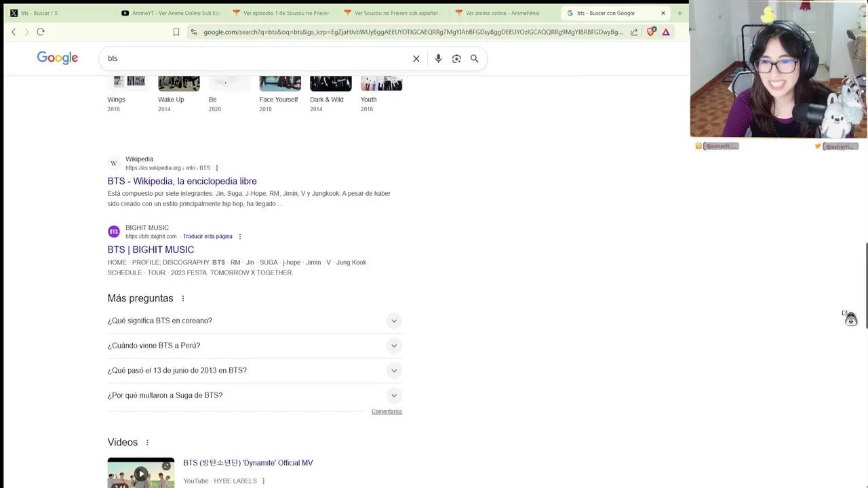
Task: Expand ¿Cuándo viene BTS a Perú? question
Action: 255,346
